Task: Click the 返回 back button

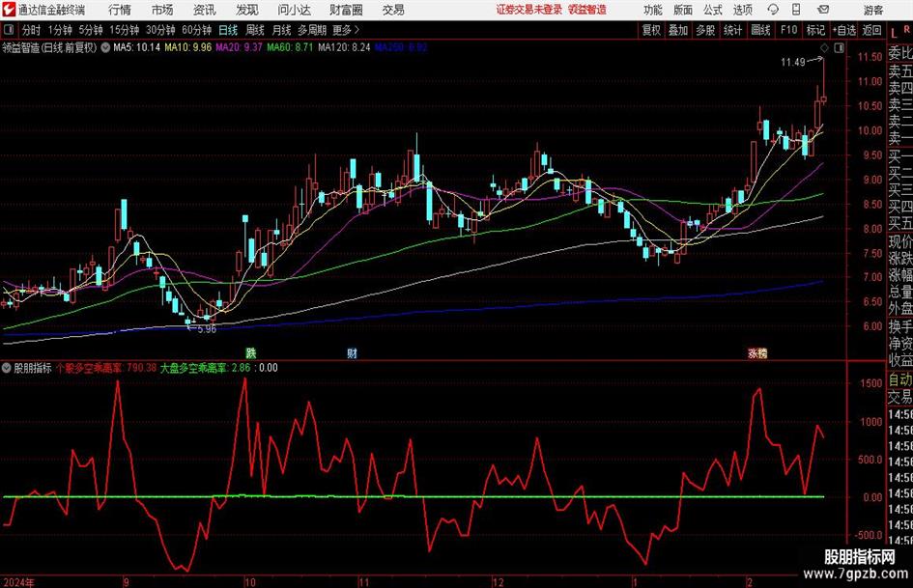Action: (871, 30)
